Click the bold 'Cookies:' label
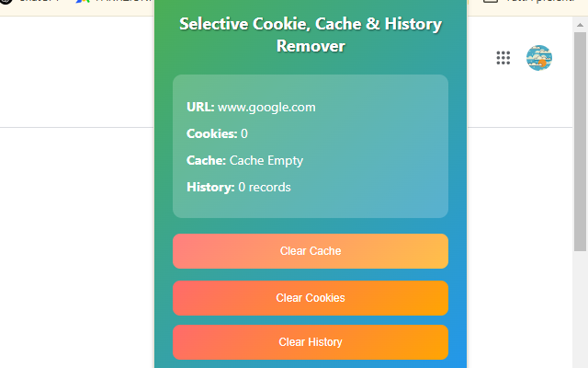 click(x=211, y=133)
